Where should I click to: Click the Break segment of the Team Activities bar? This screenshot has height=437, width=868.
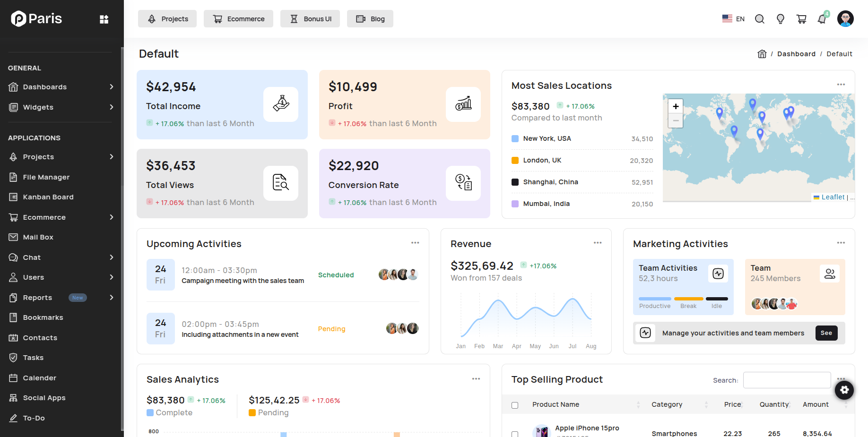coord(688,299)
